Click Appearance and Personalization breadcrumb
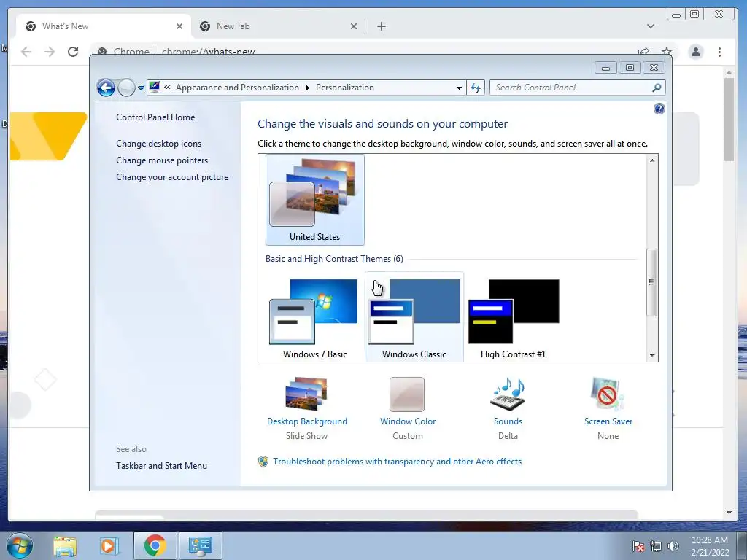This screenshot has width=747, height=560. (237, 87)
